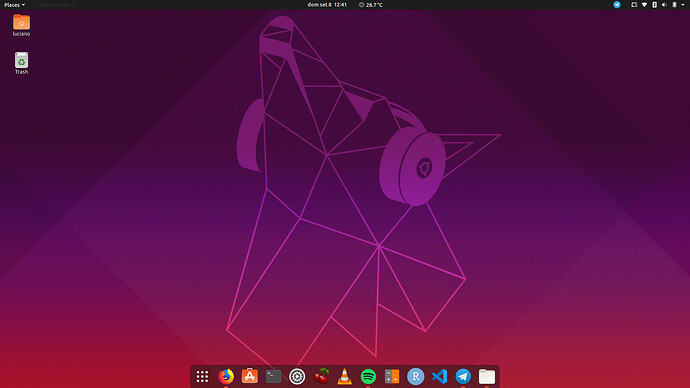The image size is (690, 388).
Task: Click the Bluetooth status icon
Action: (x=654, y=5)
